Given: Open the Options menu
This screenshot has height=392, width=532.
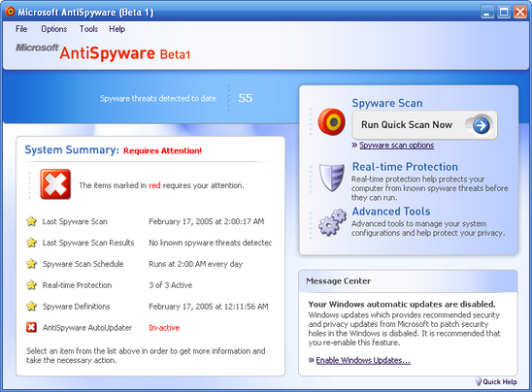Looking at the screenshot, I should pyautogui.click(x=54, y=29).
